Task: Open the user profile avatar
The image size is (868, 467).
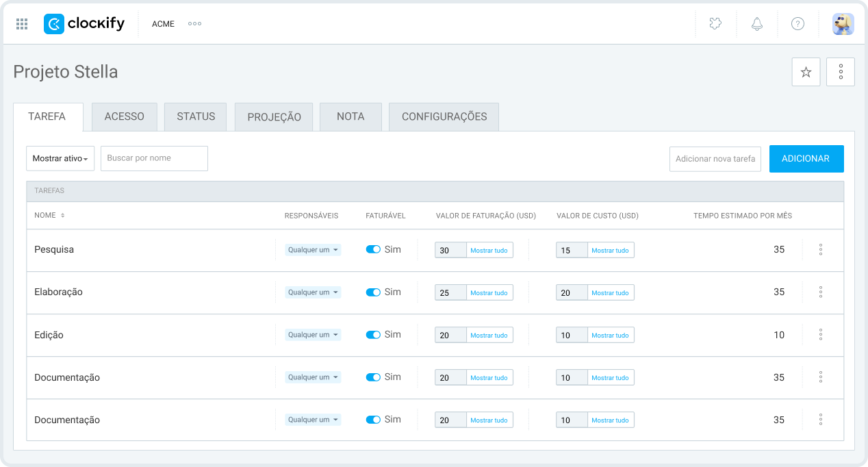Action: tap(843, 24)
